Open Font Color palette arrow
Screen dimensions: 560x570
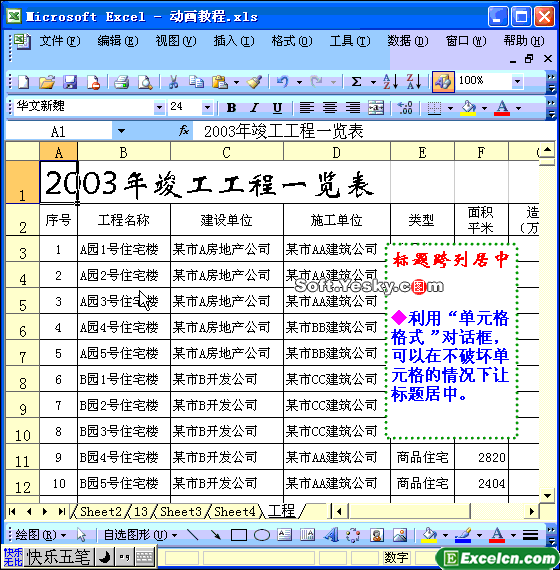[519, 108]
